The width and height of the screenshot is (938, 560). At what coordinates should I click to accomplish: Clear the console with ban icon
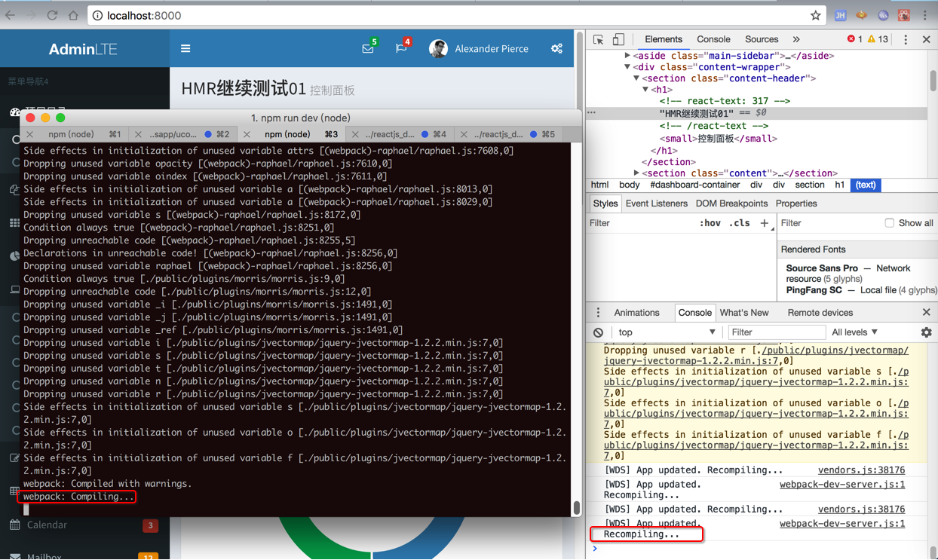598,332
